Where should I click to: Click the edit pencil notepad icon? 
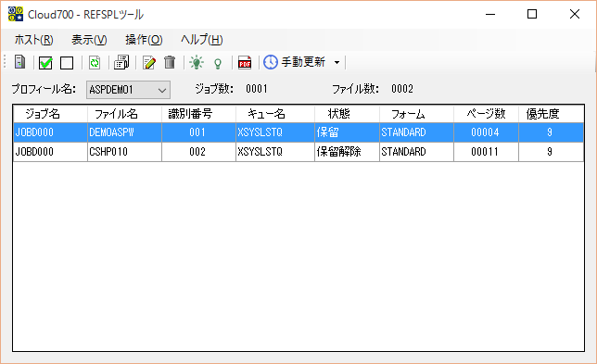click(x=149, y=62)
